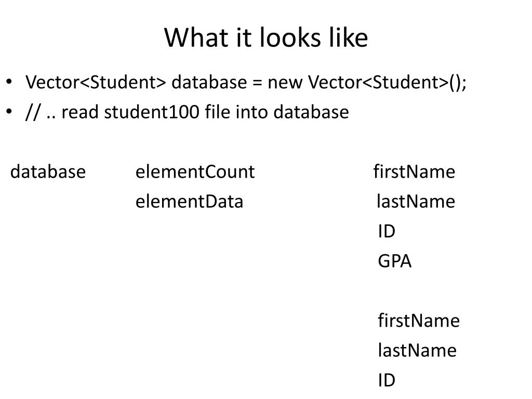Click the 'read student100 file' comment line
This screenshot has height=399, width=532.
coord(187,112)
